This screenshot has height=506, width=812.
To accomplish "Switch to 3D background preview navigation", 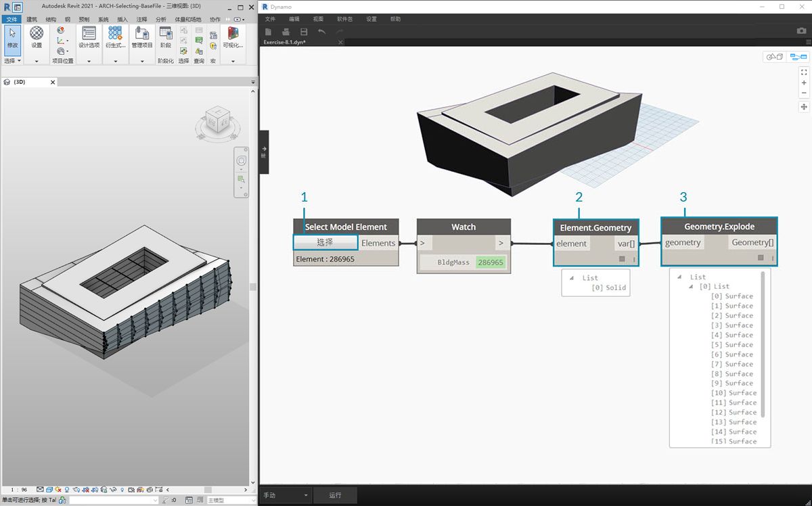I will tap(774, 57).
